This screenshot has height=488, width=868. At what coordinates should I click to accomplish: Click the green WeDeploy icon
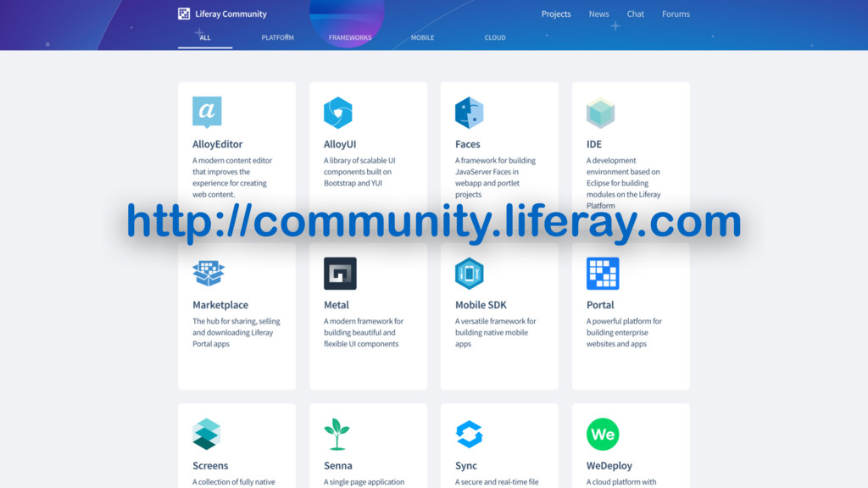click(603, 435)
